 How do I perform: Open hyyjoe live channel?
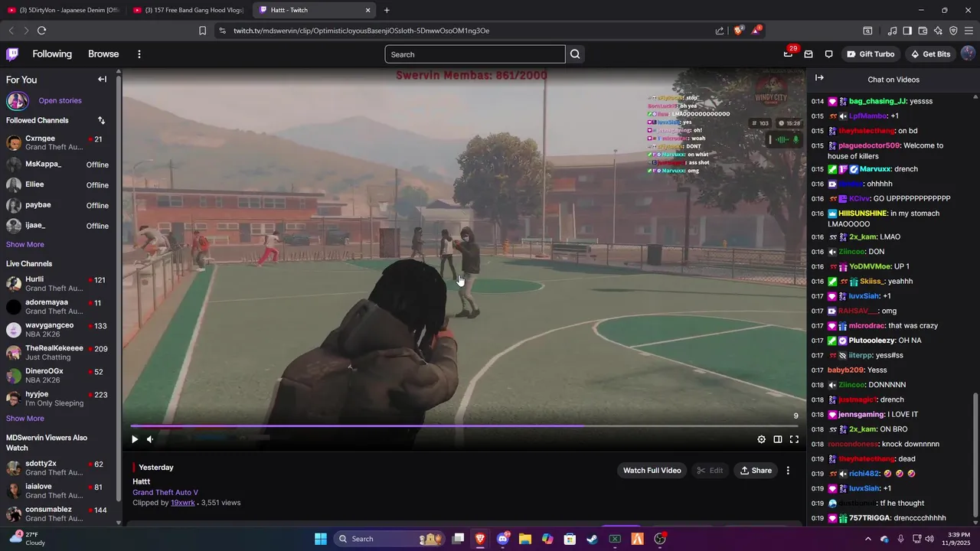[57, 399]
